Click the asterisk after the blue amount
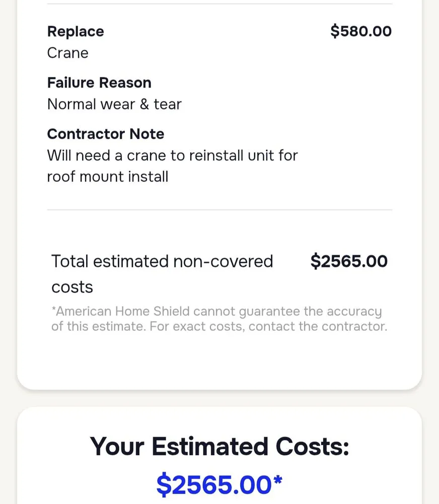 click(277, 481)
